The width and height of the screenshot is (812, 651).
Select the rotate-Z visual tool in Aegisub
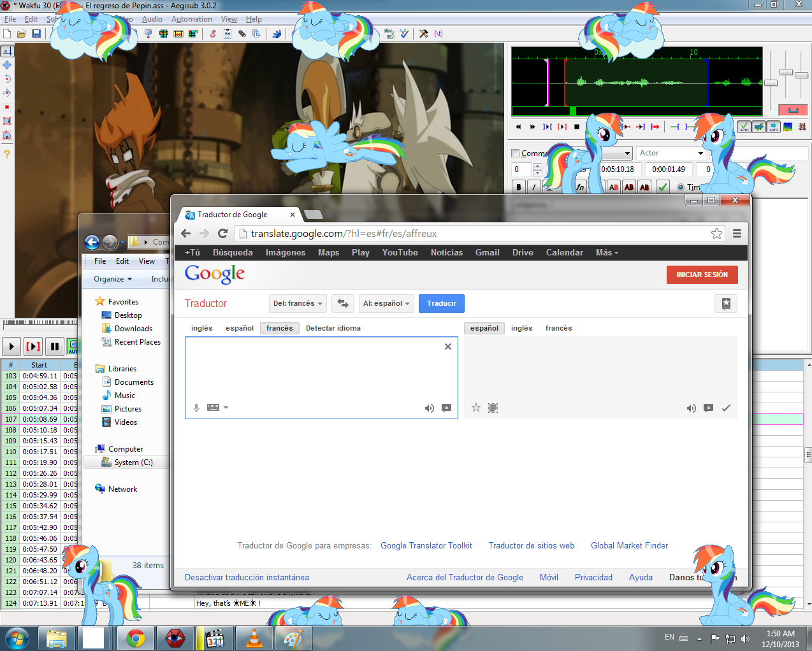click(x=7, y=79)
